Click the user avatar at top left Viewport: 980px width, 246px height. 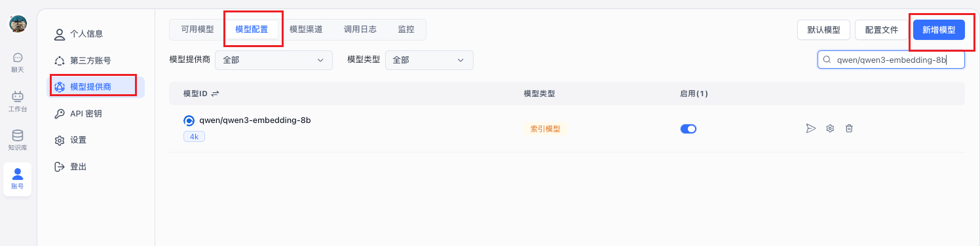point(18,24)
